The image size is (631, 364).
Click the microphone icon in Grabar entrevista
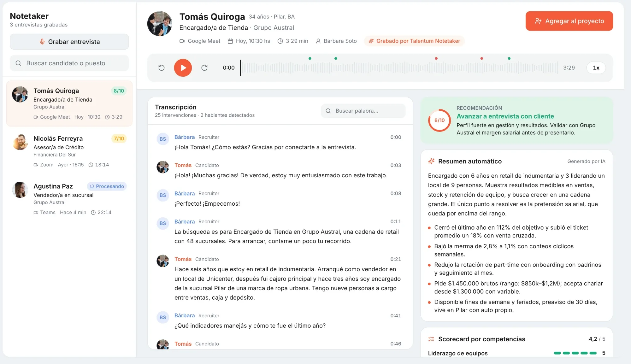tap(42, 42)
